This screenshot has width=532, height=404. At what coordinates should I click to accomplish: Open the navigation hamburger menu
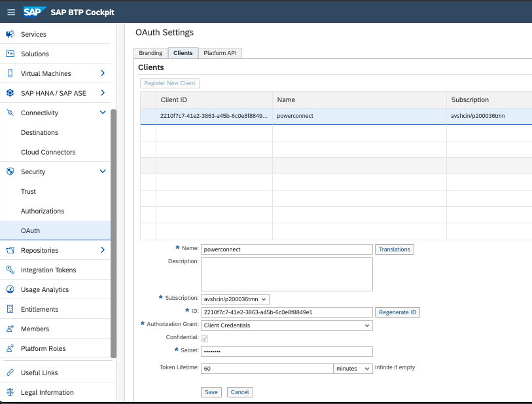(10, 11)
